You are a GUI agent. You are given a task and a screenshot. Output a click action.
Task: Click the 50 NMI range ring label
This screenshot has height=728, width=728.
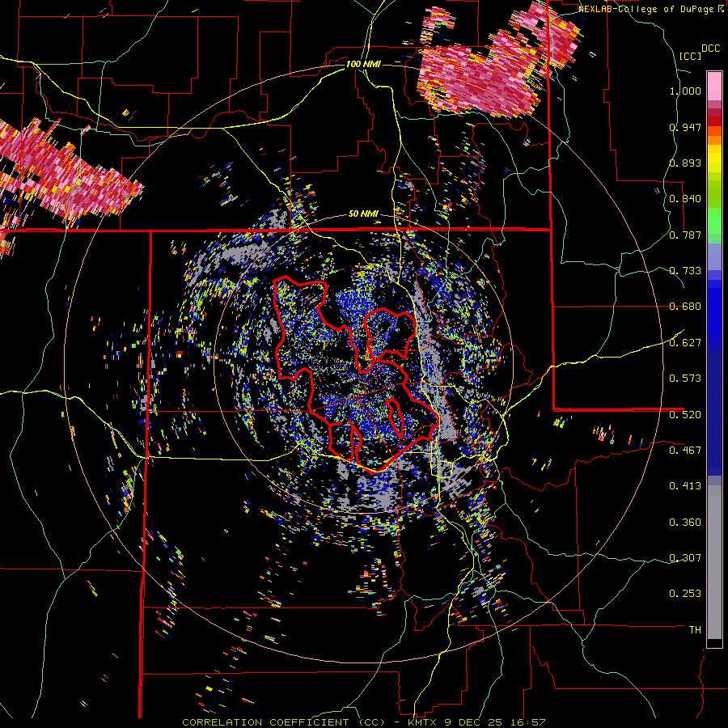coord(363,214)
